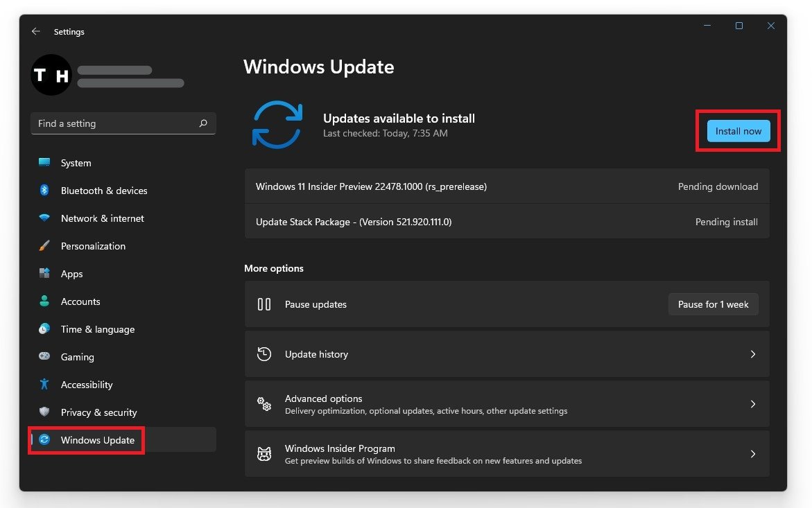Image resolution: width=812 pixels, height=508 pixels.
Task: Click the search magnifier icon
Action: click(203, 123)
